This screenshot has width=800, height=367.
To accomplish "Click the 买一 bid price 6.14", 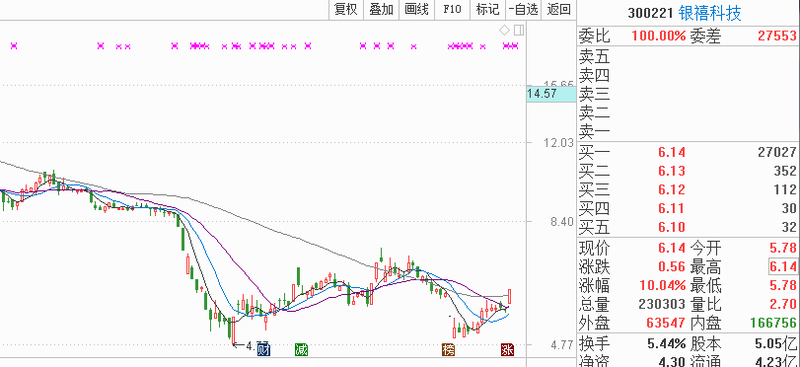I will pyautogui.click(x=671, y=152).
